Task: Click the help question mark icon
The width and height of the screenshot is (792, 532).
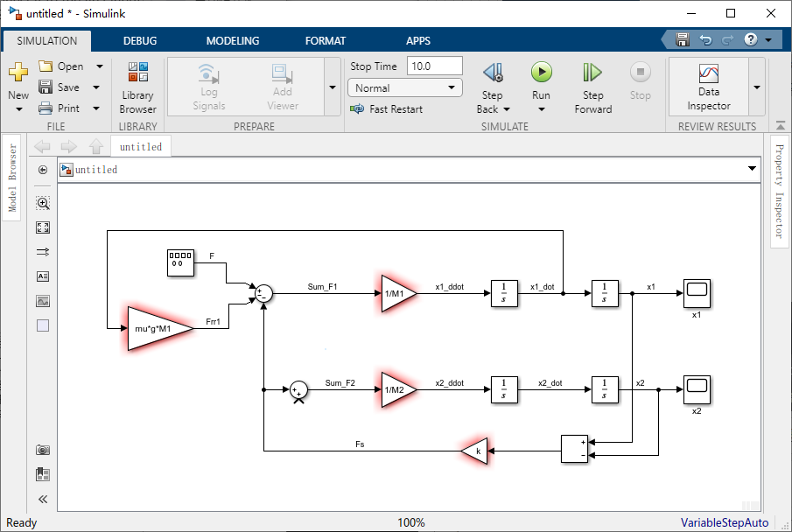Action: (751, 39)
